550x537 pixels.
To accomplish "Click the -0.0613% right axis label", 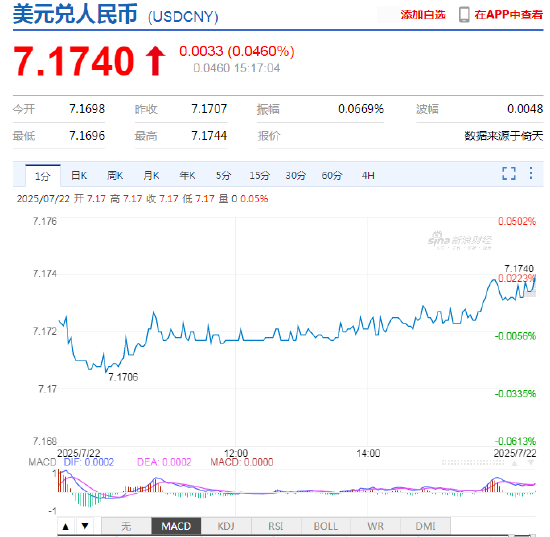I will click(x=515, y=441).
